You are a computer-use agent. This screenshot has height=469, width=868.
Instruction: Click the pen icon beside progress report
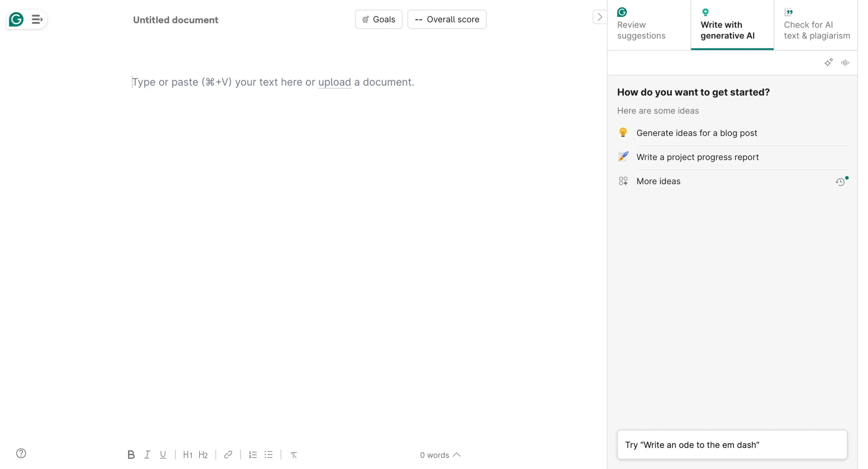point(623,157)
